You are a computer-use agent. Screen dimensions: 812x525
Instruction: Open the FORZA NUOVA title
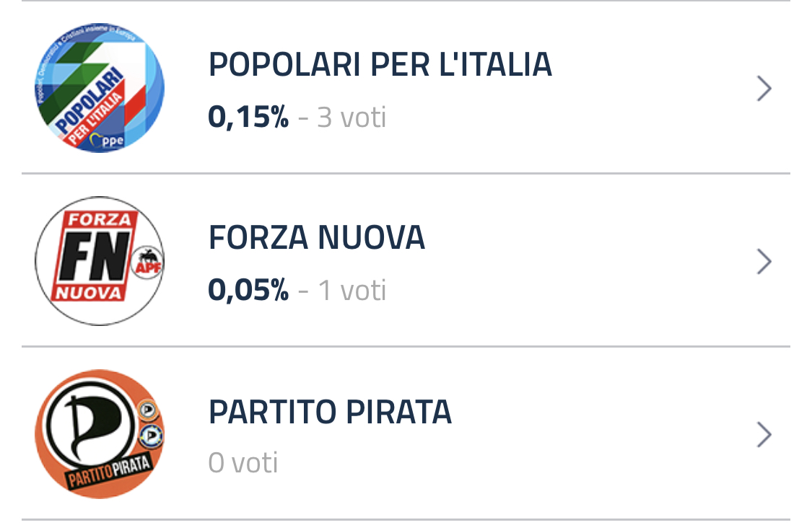(316, 237)
